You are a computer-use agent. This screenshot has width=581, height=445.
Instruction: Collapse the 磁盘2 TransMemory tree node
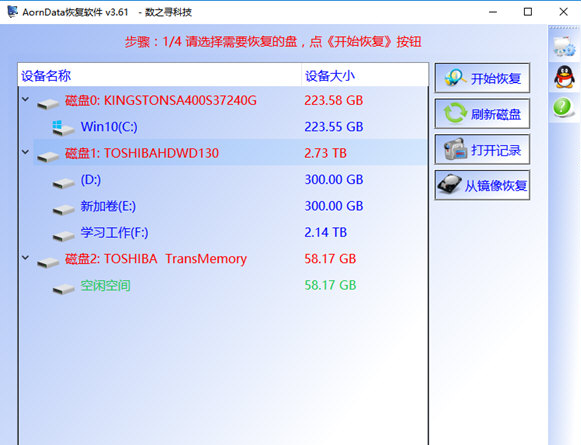pos(25,257)
